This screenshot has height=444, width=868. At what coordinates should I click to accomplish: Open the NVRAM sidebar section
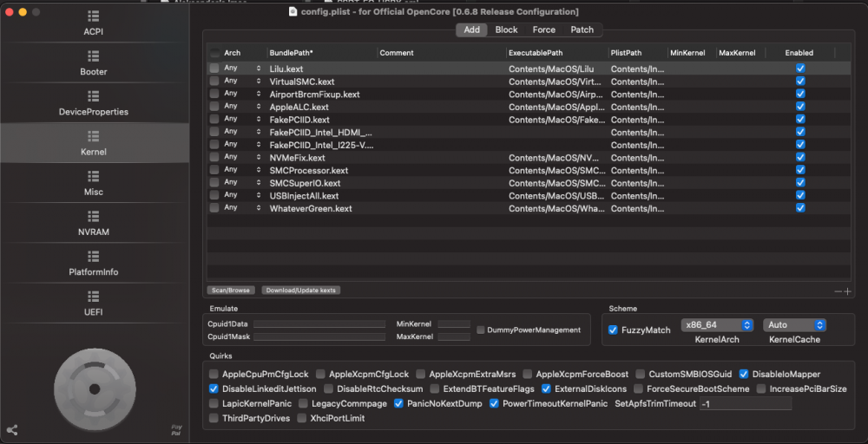94,223
